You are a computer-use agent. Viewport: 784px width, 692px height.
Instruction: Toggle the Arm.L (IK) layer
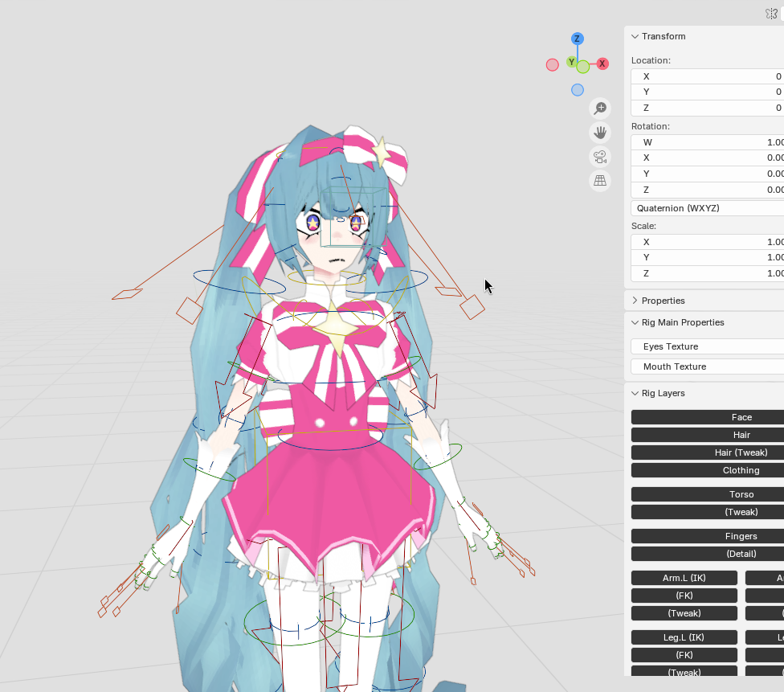coord(684,577)
